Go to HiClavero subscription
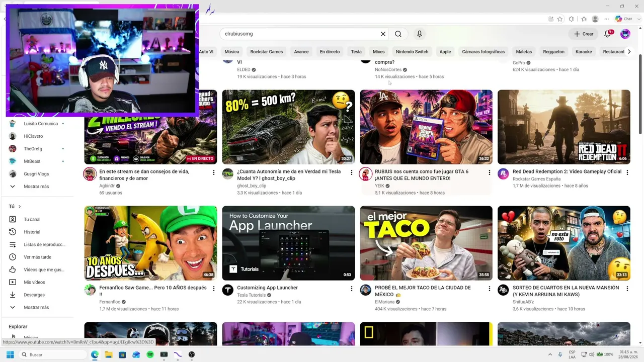Viewport: 644px width, 362px height. (37, 136)
